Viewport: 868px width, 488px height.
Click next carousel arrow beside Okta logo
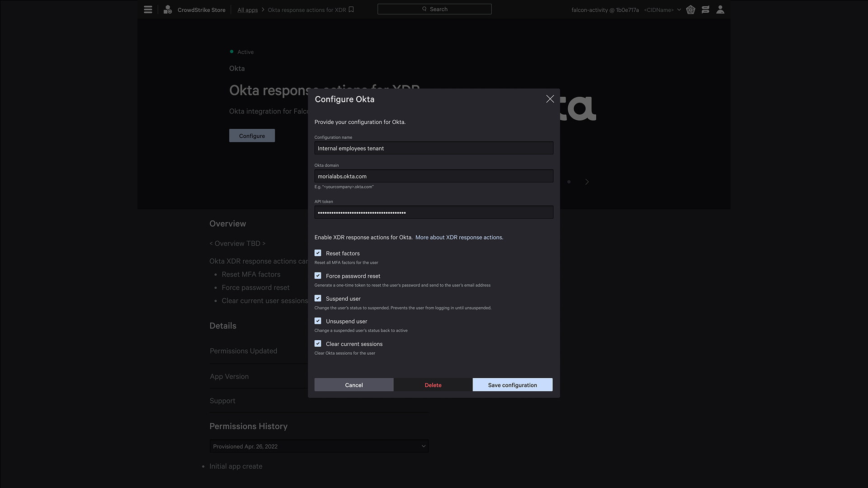[x=587, y=182]
